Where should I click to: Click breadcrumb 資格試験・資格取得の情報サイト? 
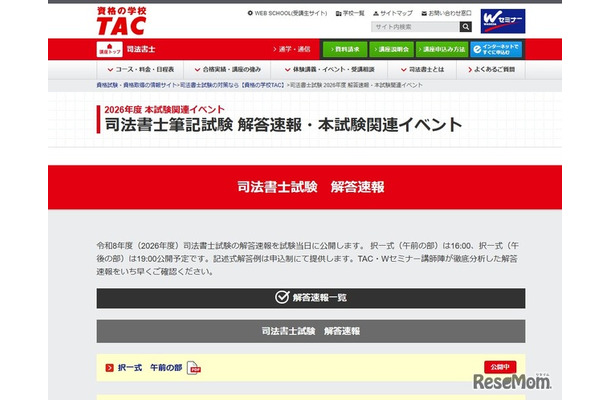pos(137,85)
